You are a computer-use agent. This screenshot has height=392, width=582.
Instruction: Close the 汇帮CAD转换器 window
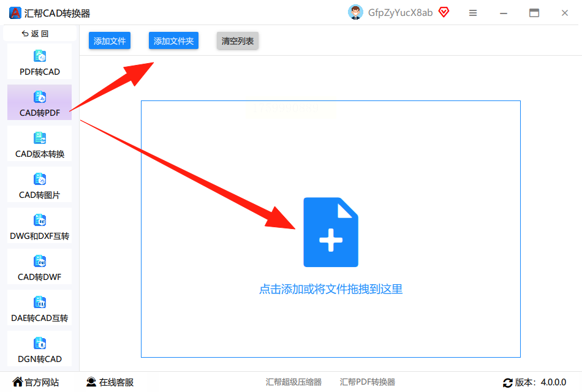pos(565,13)
